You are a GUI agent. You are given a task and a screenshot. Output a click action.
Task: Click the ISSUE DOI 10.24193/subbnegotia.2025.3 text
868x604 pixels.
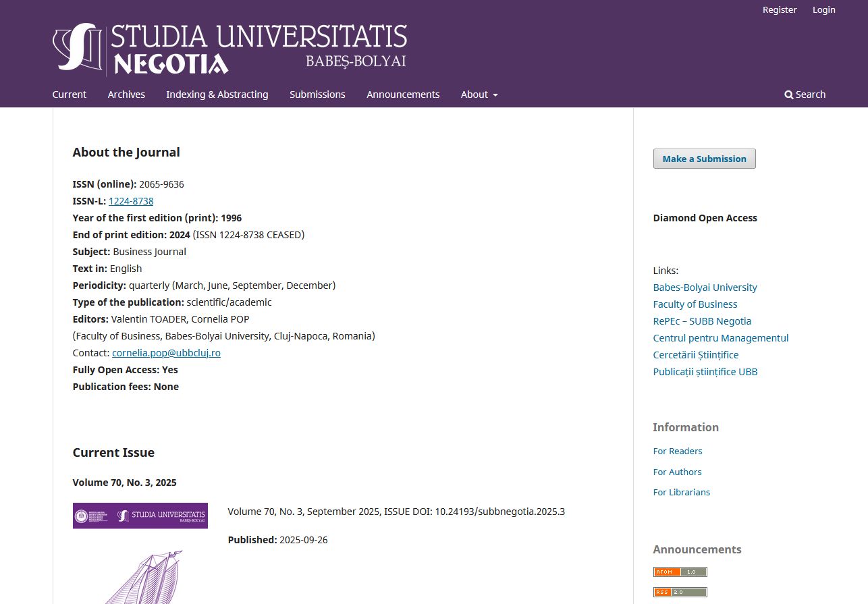(474, 512)
